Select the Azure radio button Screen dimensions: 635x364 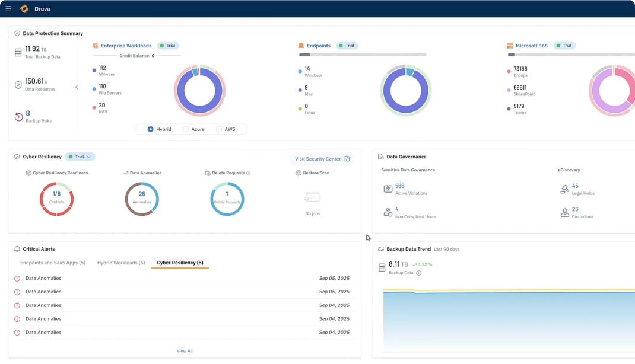click(186, 129)
